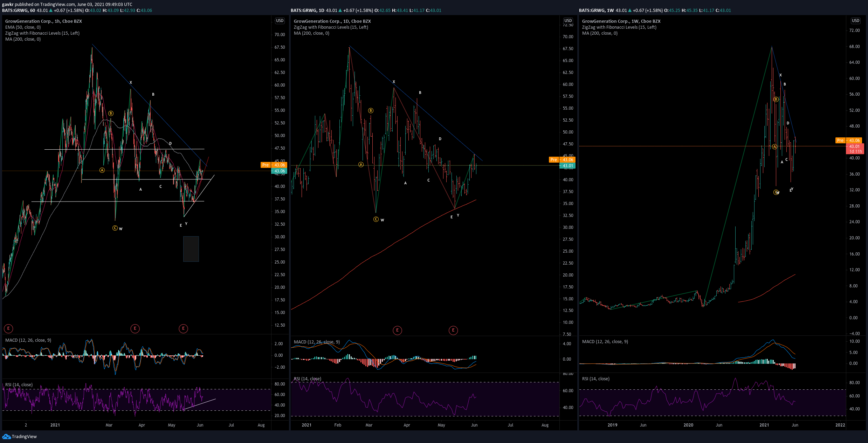Select circled A wave label on 1h chart

click(102, 170)
